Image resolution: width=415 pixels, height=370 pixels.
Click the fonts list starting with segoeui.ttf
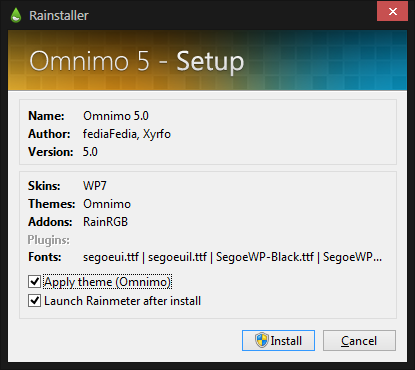tap(232, 257)
